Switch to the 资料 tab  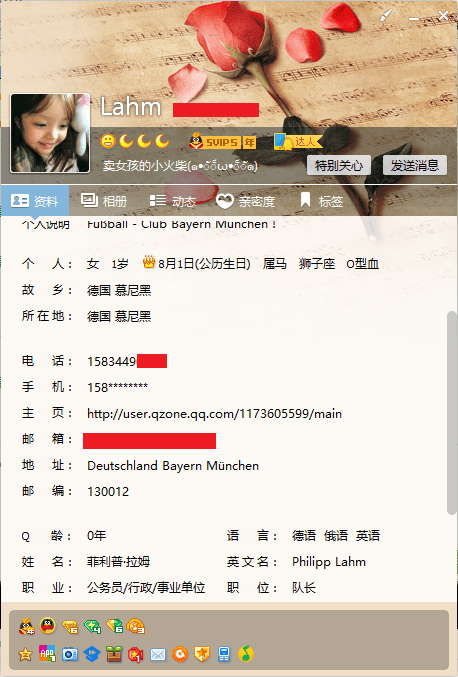[x=35, y=201]
